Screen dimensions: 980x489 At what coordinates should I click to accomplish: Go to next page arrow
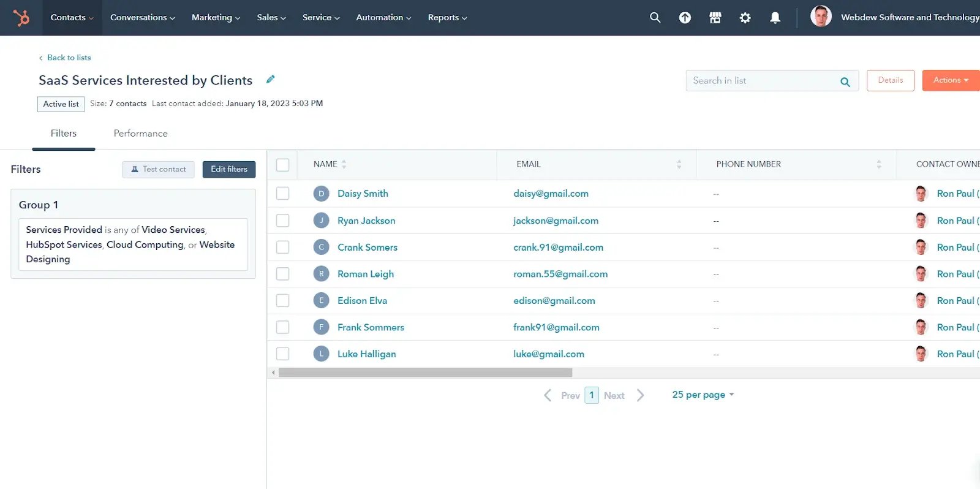coord(640,395)
